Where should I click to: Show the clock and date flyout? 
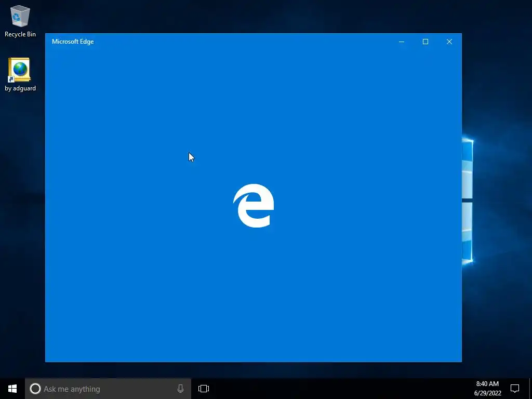[487, 389]
